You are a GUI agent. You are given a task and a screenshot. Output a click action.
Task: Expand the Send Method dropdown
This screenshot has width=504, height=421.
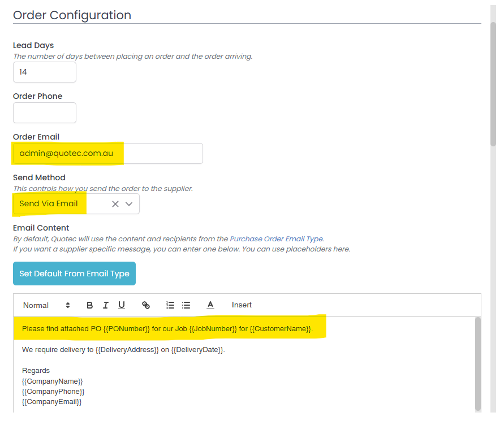[x=129, y=204]
